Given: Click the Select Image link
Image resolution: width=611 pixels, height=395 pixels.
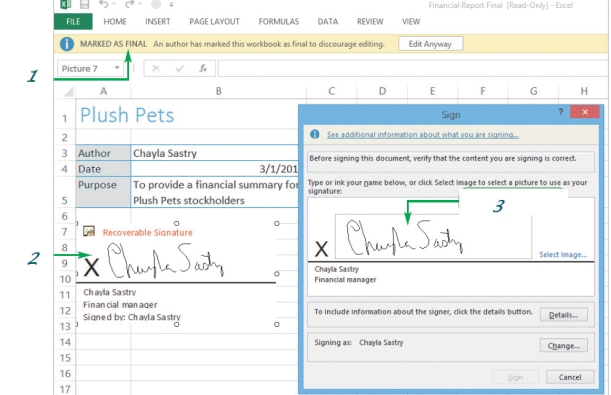Looking at the screenshot, I should 563,254.
